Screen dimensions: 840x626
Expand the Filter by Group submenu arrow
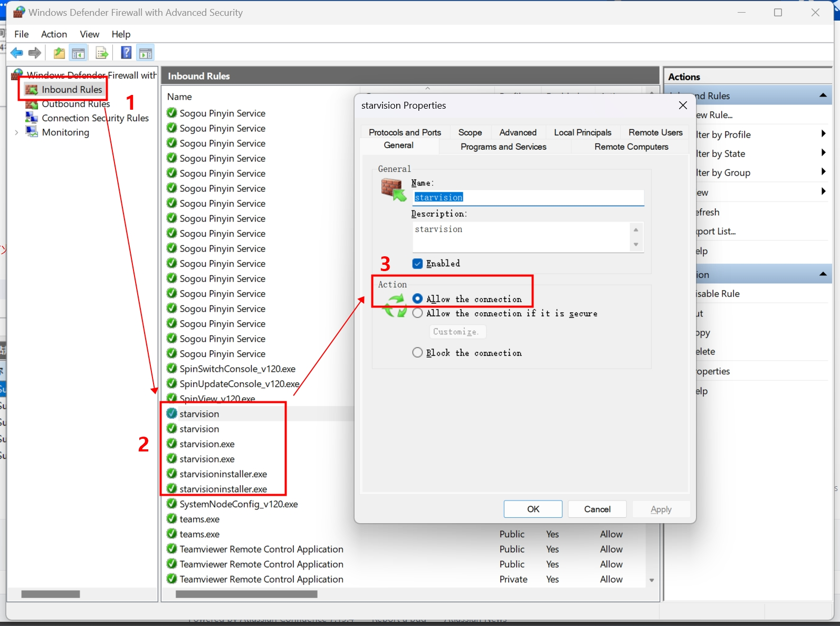tap(823, 172)
